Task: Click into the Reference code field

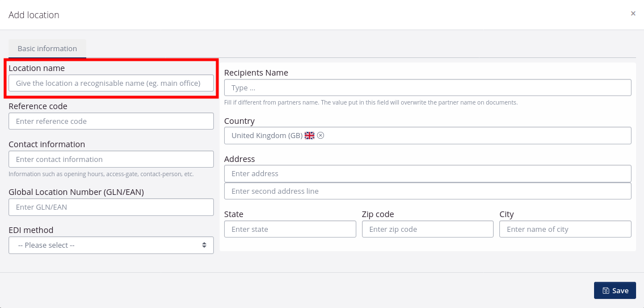Action: [x=111, y=122]
